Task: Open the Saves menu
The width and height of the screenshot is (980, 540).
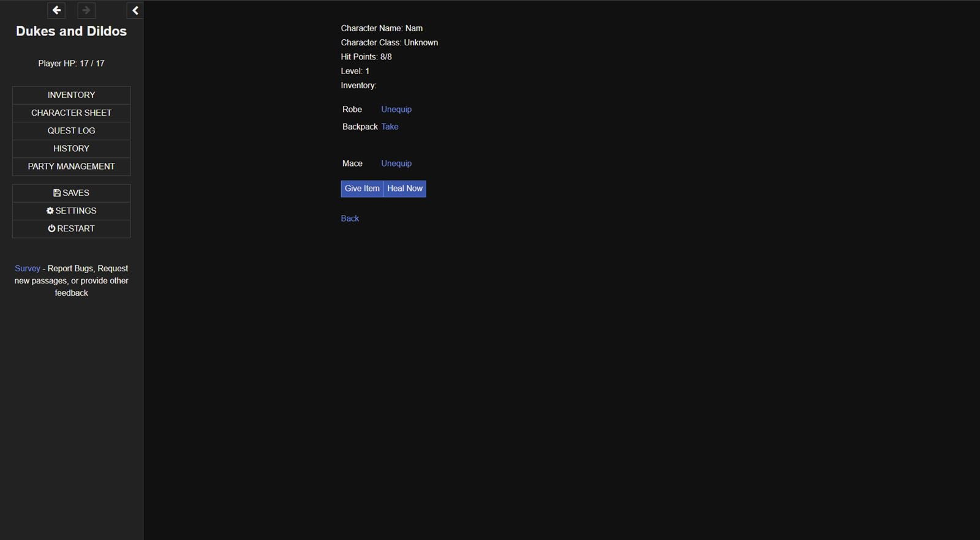Action: (71, 193)
